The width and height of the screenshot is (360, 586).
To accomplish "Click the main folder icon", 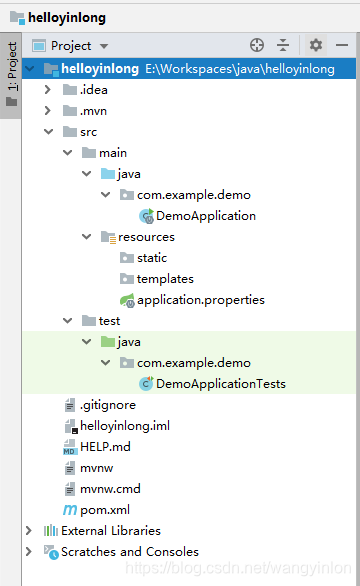I will 89,152.
